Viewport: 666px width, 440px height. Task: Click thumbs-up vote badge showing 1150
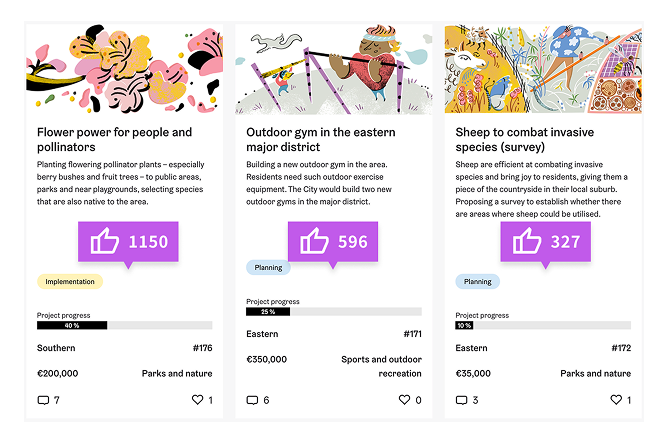[x=128, y=241]
